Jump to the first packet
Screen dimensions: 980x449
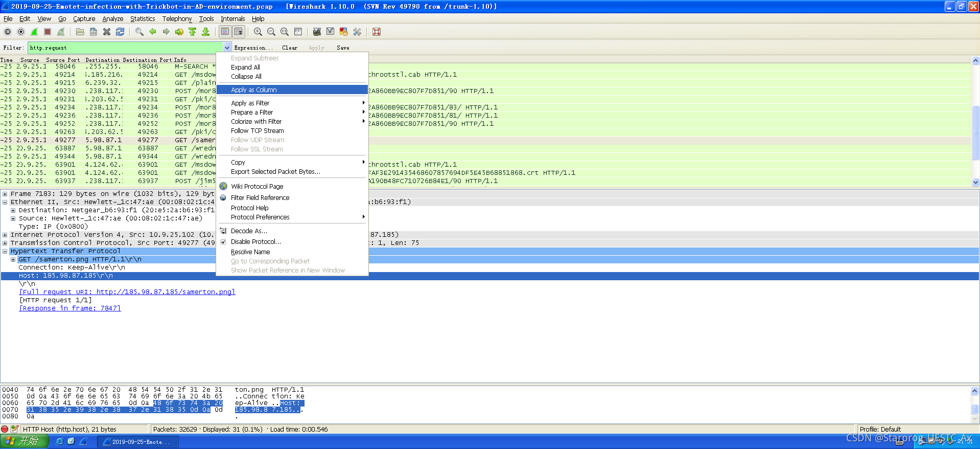[193, 32]
